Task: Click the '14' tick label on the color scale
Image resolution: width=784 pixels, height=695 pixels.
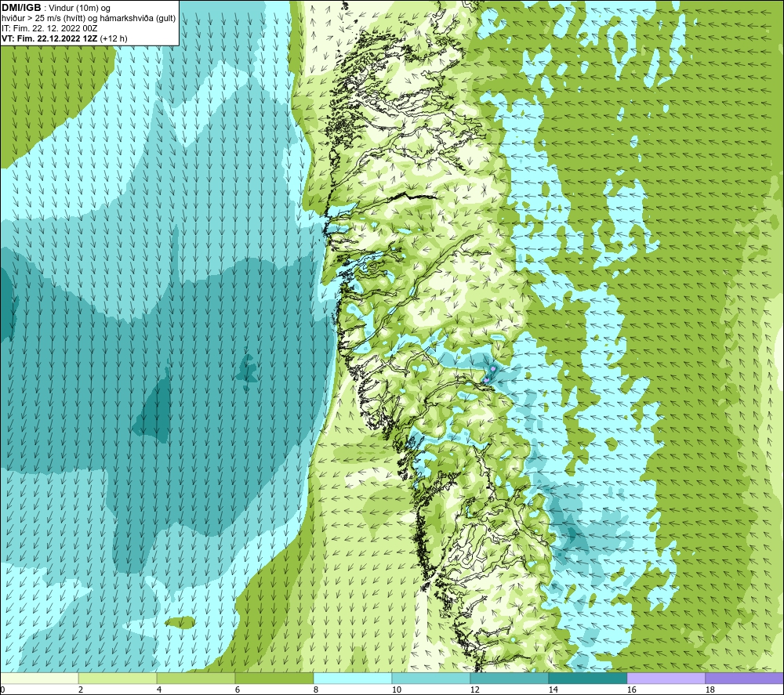Action: pos(553,690)
